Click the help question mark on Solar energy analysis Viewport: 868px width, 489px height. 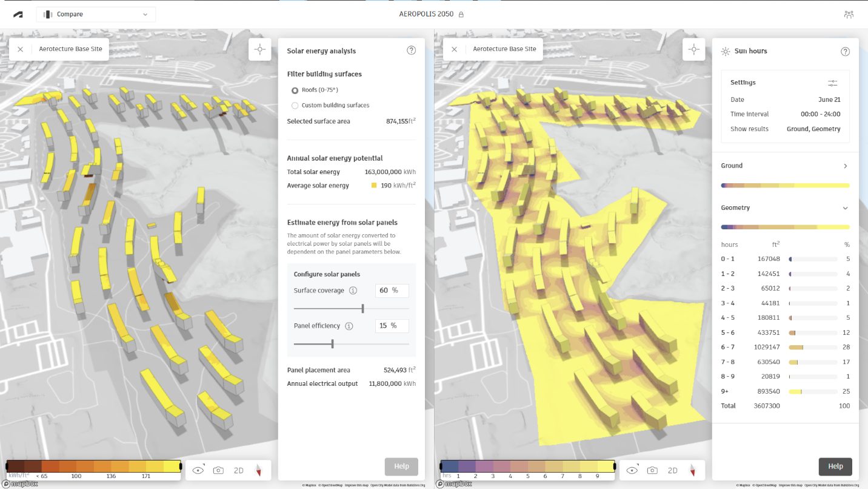click(412, 51)
